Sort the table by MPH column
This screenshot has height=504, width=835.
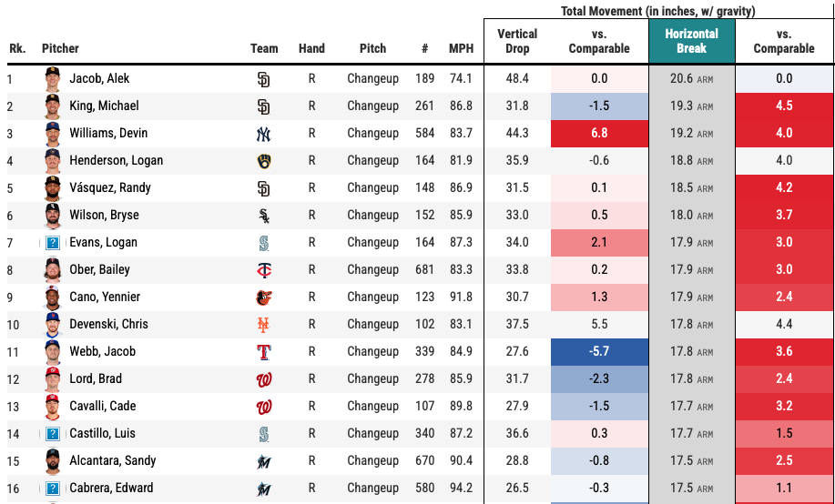[461, 49]
